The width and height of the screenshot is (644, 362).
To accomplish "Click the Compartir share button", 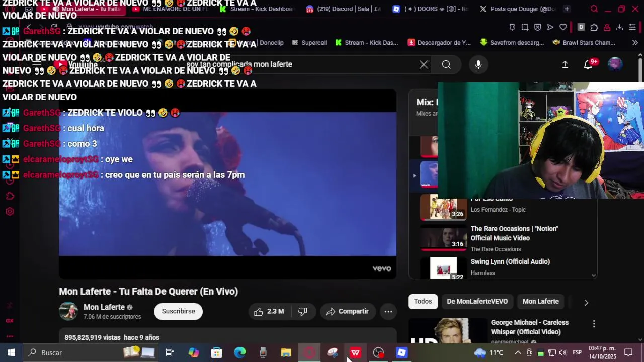I will point(347,311).
